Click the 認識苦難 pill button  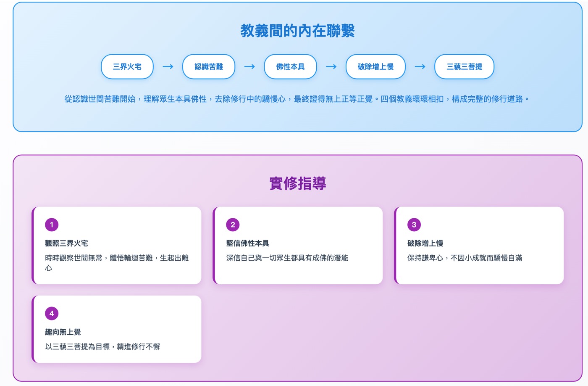209,66
